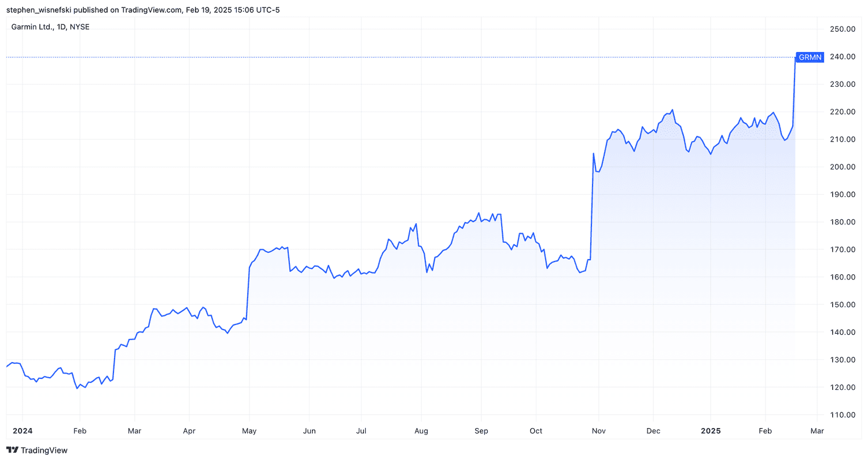Click the 'Garmin Ltd., 1D, NYSE' legend

click(51, 27)
